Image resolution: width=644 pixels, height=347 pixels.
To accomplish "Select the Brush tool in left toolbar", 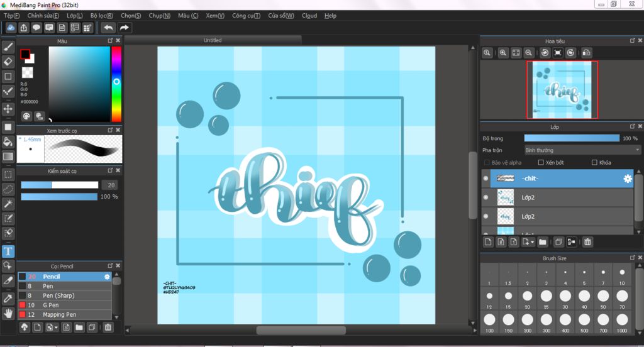I will pos(8,47).
